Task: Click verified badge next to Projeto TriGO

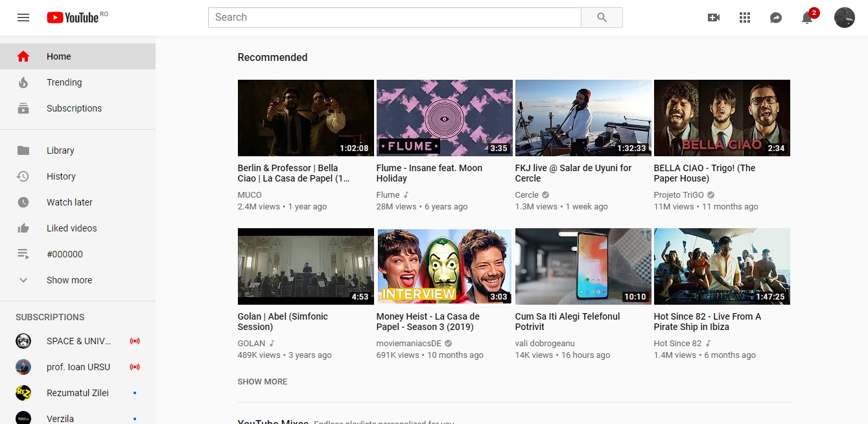Action: 711,194
